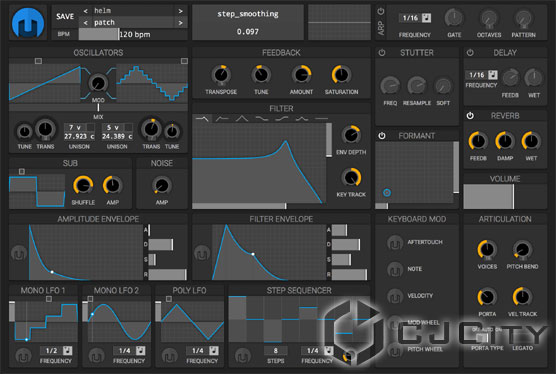Click the Poly LFO modulation source icon
The image size is (556, 374).
click(x=169, y=356)
